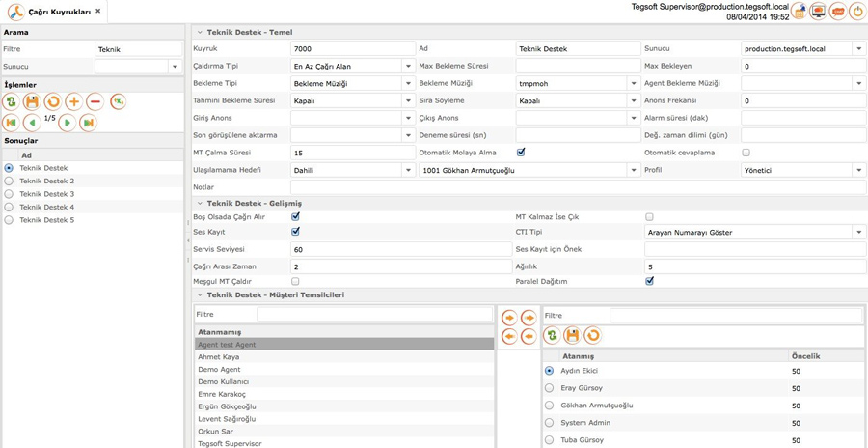This screenshot has width=868, height=448.
Task: Click the Ad column header in Sonuçlar
Action: pyautogui.click(x=100, y=155)
